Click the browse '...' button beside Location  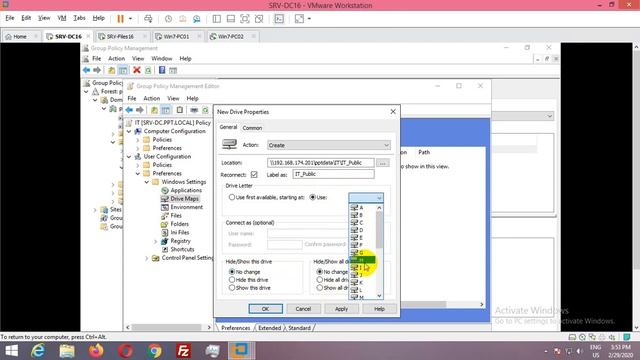(x=383, y=163)
